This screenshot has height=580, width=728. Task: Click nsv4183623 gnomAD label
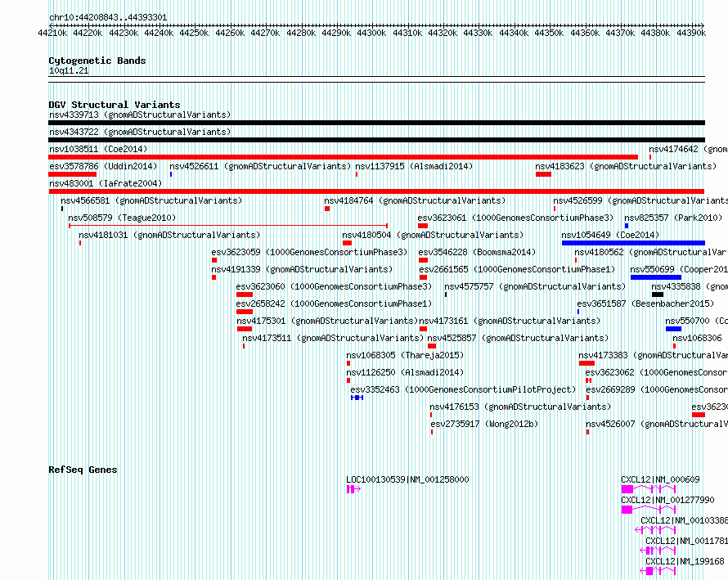626,166
